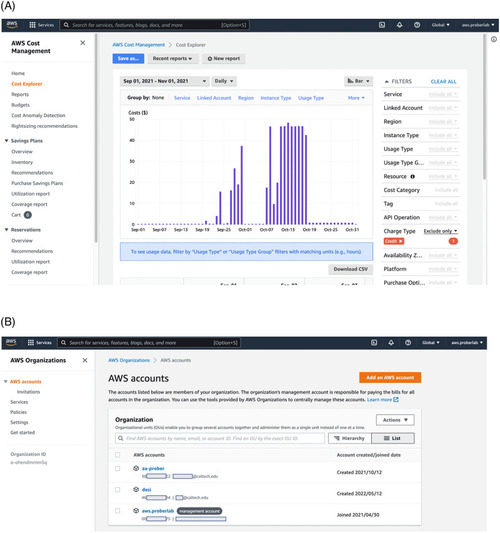Open CloudShell icon in Cost Explorer top bar
Viewport: 500px width, 533px height.
point(382,25)
